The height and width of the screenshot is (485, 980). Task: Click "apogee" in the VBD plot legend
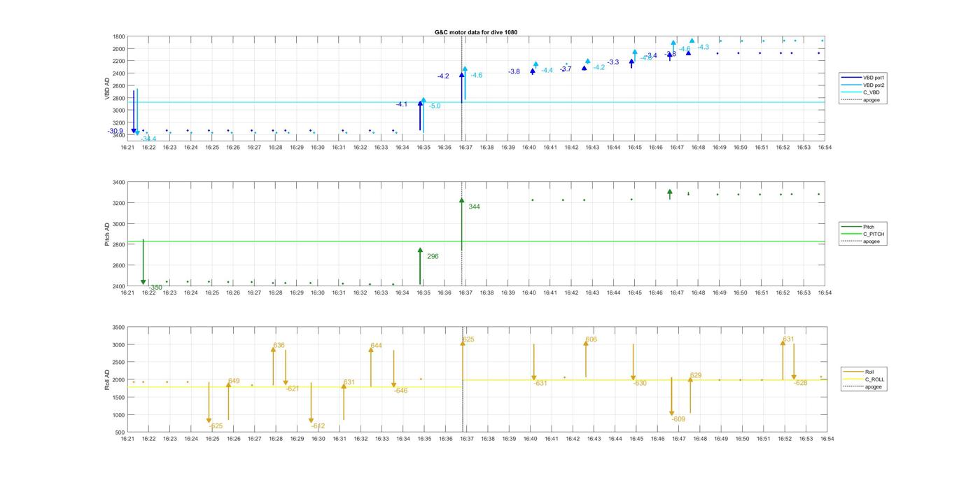(871, 99)
